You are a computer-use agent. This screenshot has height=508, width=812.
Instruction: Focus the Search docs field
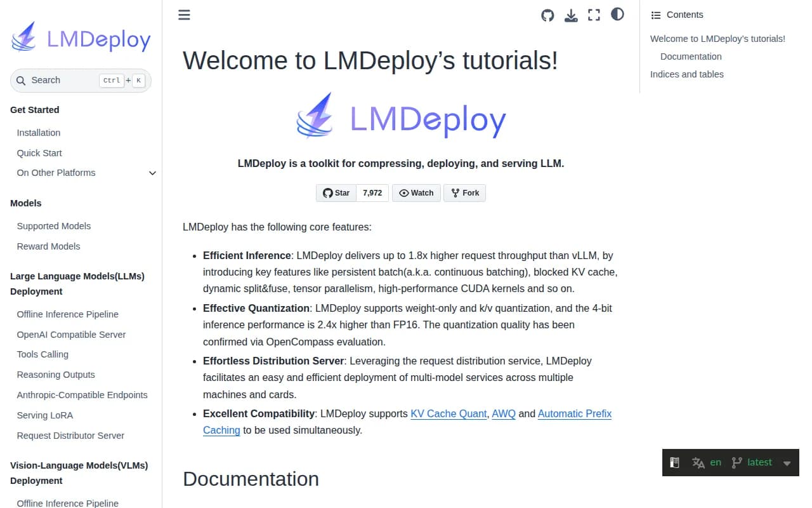(x=81, y=81)
